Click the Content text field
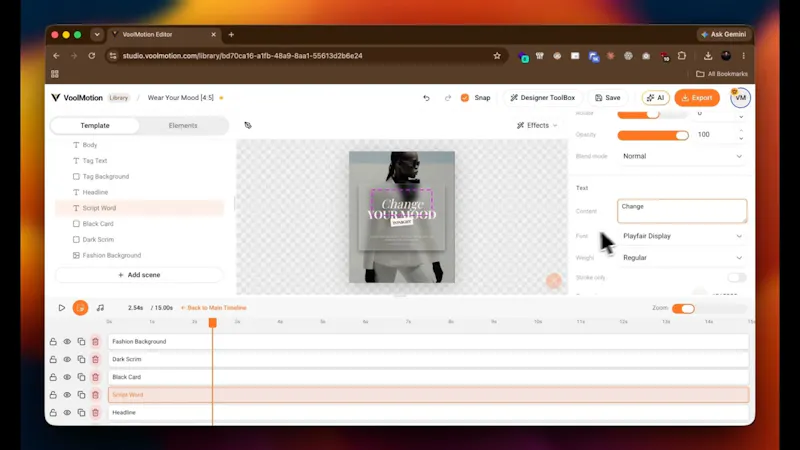Image resolution: width=800 pixels, height=450 pixels. 682,211
